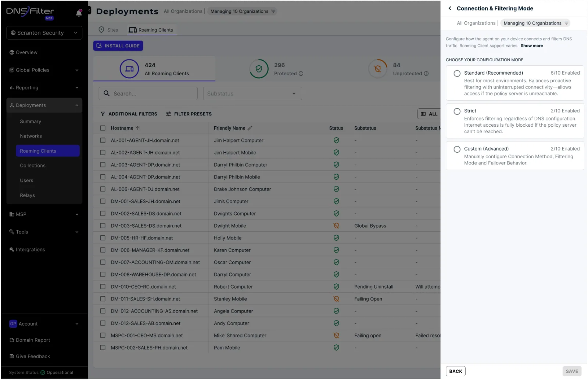Click the ALL columns button

(429, 114)
